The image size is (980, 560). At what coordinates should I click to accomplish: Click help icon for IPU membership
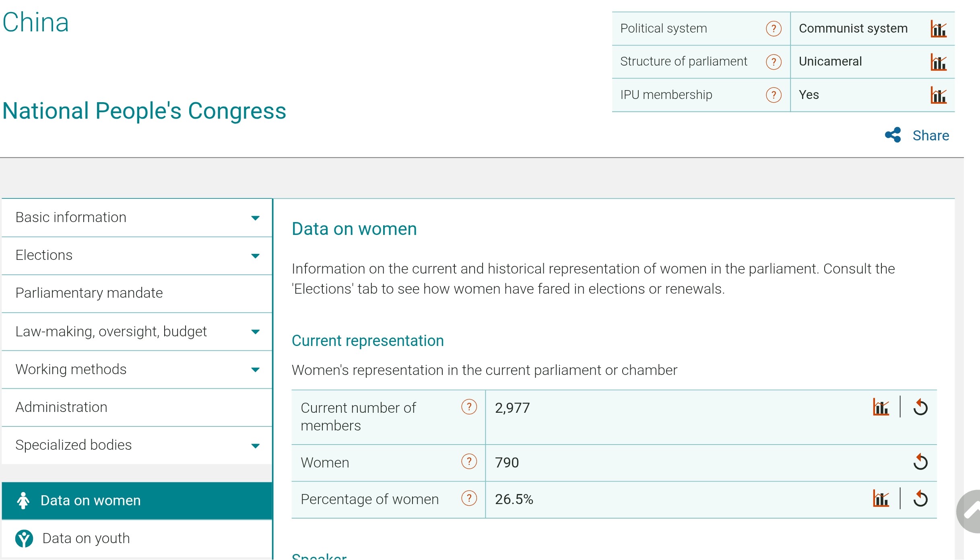pos(773,95)
